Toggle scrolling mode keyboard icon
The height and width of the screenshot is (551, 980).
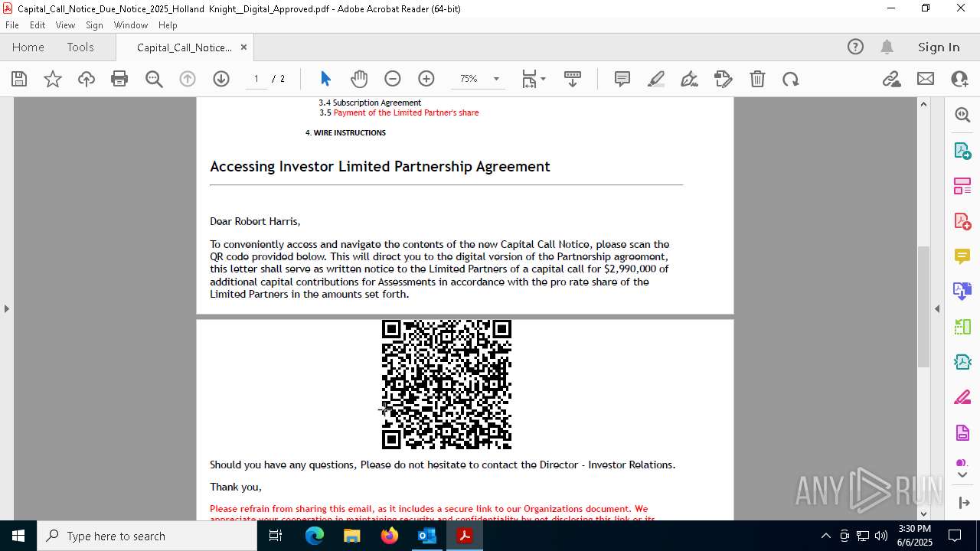[573, 79]
